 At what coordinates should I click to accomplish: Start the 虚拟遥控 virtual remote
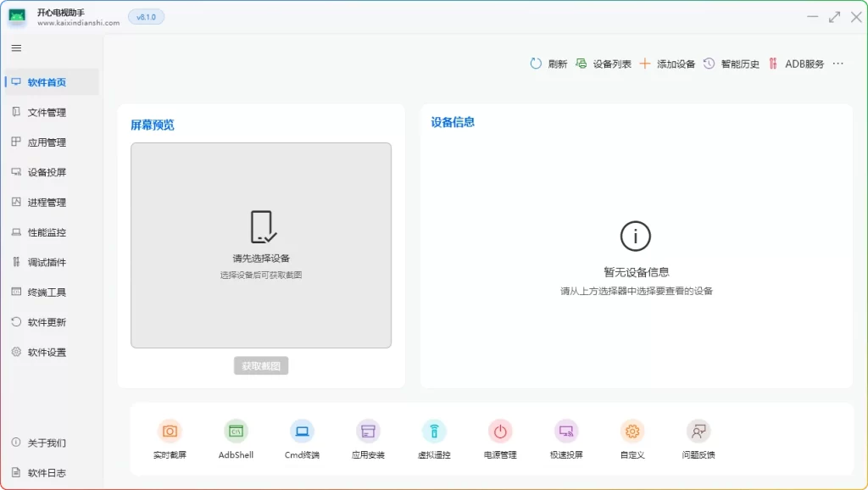(434, 437)
